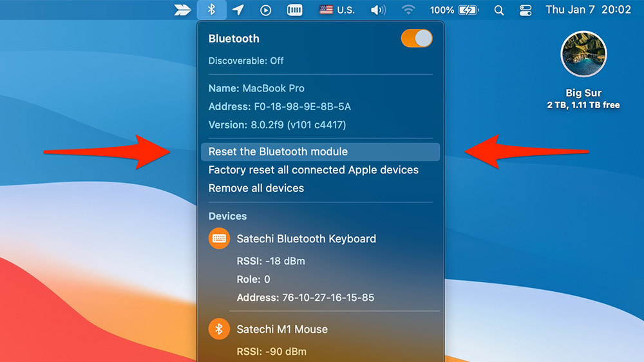Turn off the Bluetooth toggle switch

coord(417,39)
